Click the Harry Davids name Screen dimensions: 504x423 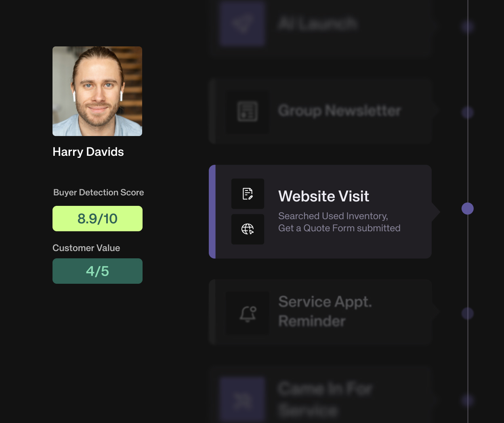click(88, 152)
